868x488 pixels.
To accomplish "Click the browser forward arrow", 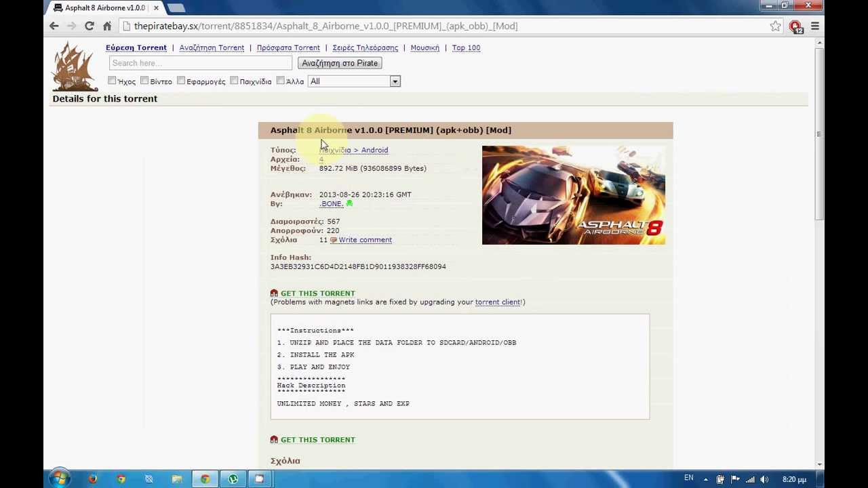I will (x=71, y=26).
